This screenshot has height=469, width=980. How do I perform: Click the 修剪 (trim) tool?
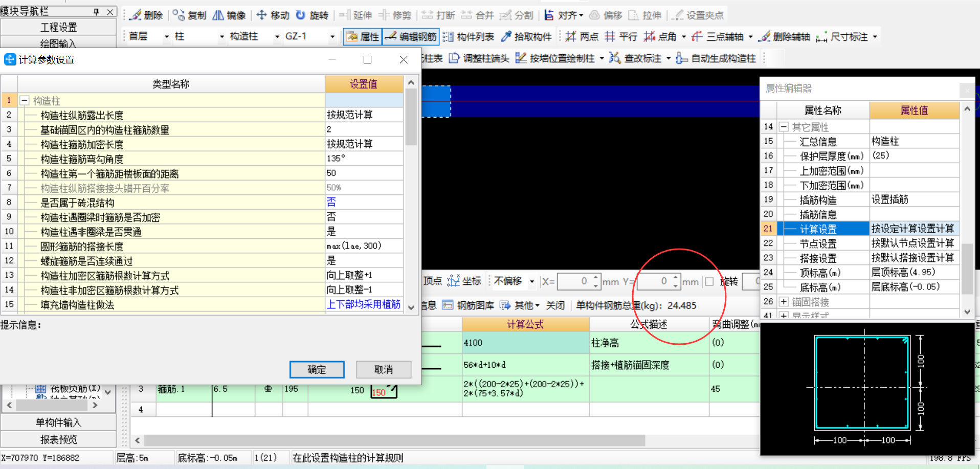(394, 15)
